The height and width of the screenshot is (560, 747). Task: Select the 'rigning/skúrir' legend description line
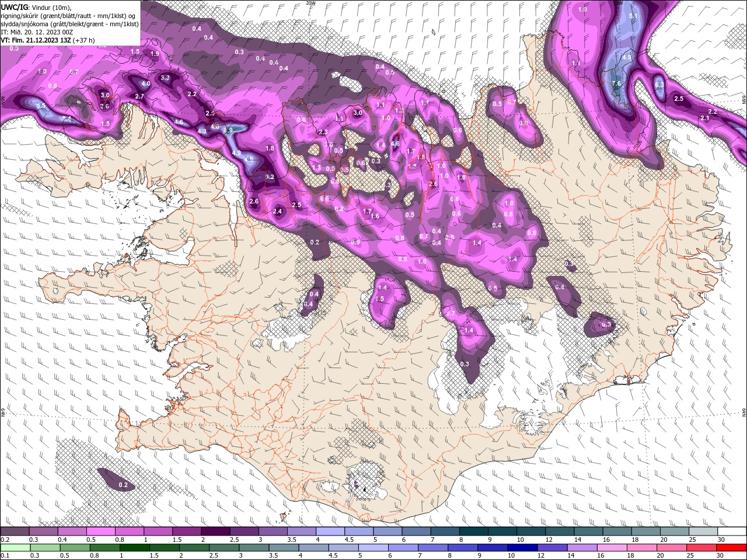(69, 15)
